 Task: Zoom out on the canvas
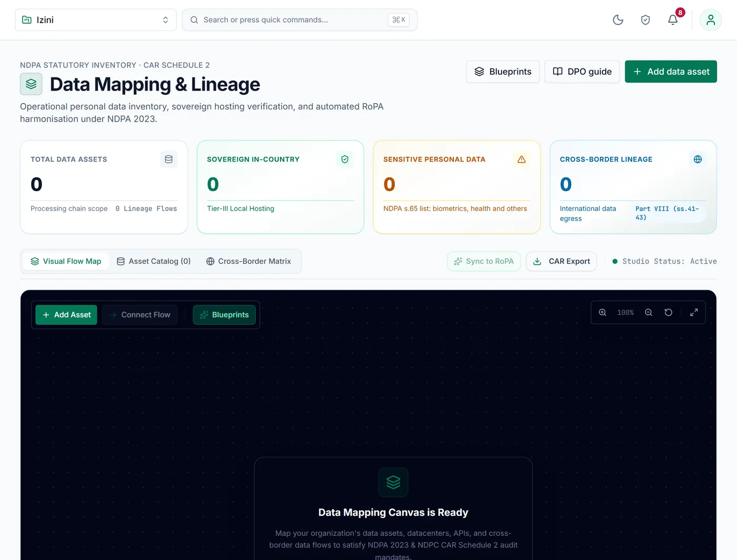tap(649, 313)
